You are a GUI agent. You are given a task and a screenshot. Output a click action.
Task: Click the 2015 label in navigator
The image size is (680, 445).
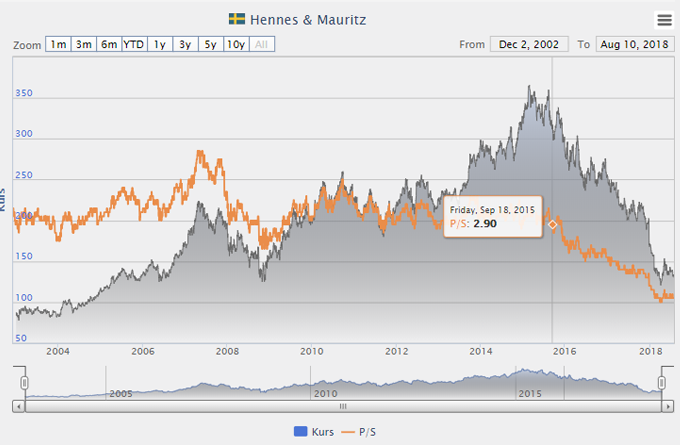tap(530, 393)
